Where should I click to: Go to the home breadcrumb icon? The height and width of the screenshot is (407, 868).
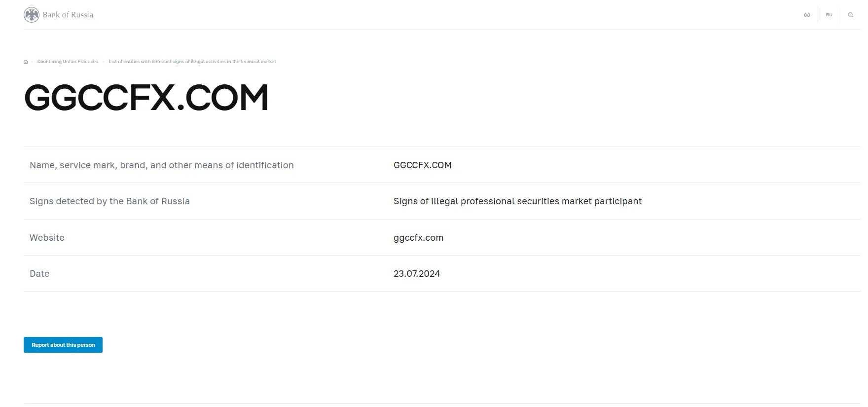point(26,62)
